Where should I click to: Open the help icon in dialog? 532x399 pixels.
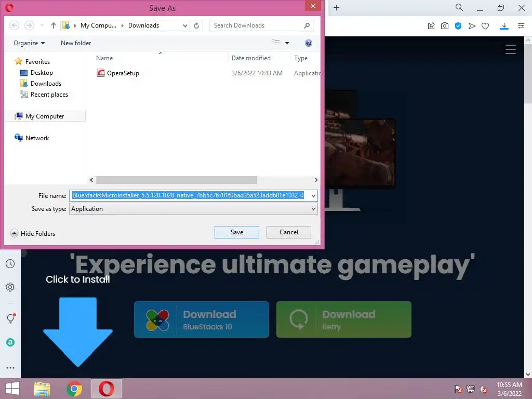[x=309, y=43]
